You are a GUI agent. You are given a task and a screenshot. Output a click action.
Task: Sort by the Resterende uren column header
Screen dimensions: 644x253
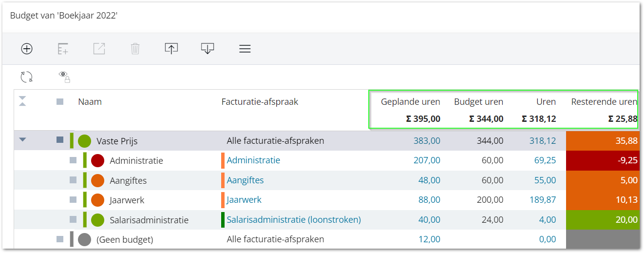[x=604, y=101]
